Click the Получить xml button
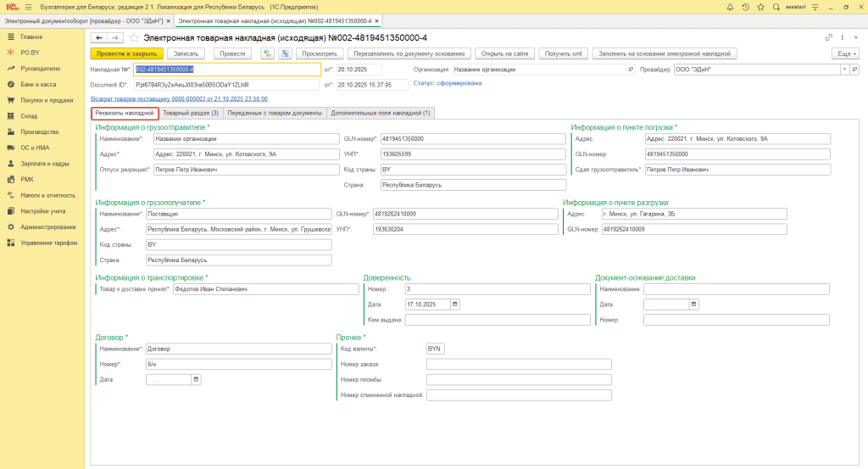Screen dimensions: 868x469 (563, 53)
